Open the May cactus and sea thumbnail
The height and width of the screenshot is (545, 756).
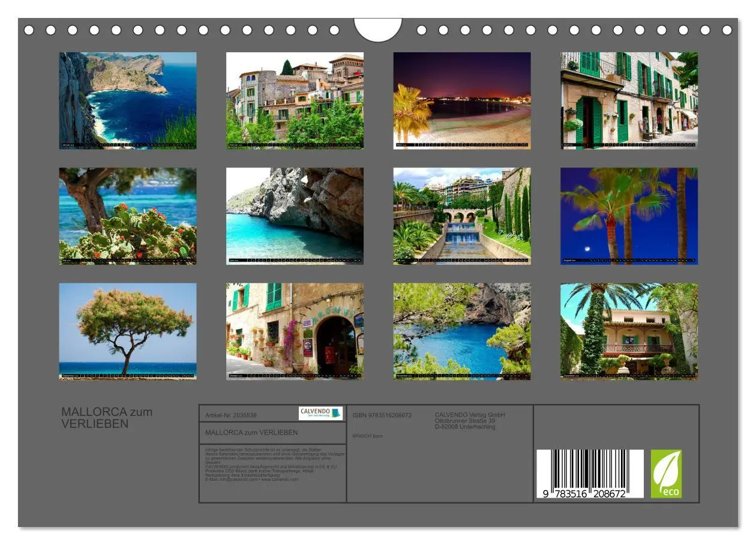128,216
